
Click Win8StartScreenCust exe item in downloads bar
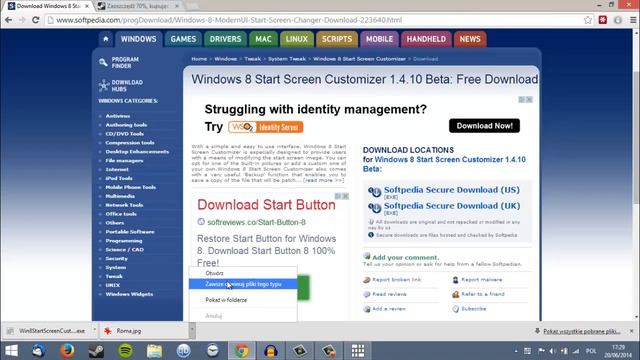(47, 331)
